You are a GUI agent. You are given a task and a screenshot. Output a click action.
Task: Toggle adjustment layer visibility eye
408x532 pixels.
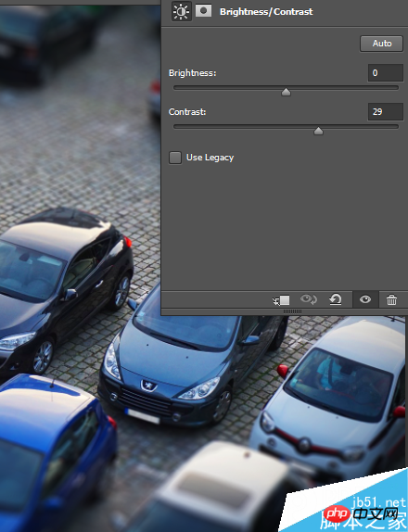(365, 299)
